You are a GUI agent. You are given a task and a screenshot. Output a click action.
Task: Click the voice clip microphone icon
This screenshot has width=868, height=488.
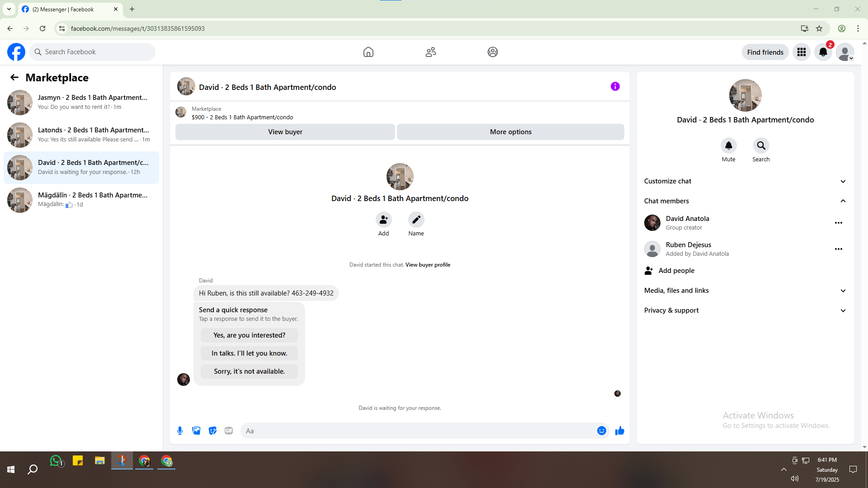180,431
